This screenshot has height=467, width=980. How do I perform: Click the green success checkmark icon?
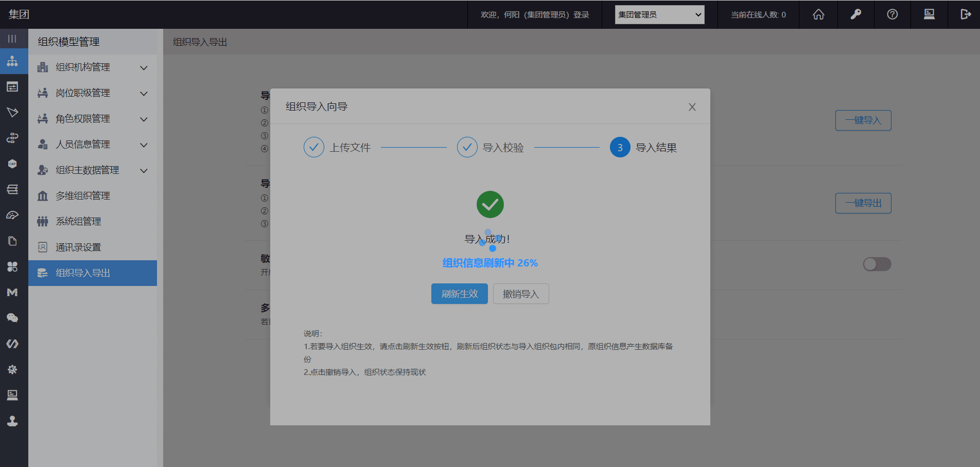[x=490, y=205]
